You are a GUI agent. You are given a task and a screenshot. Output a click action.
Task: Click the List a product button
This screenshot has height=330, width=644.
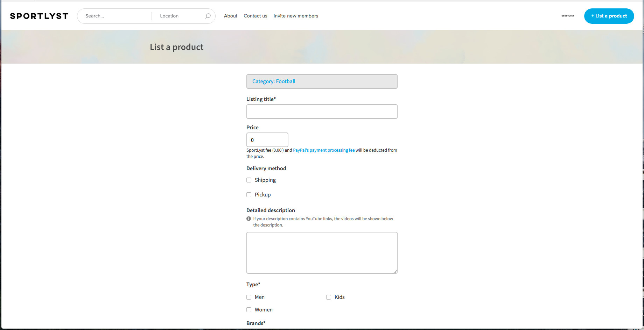tap(609, 16)
